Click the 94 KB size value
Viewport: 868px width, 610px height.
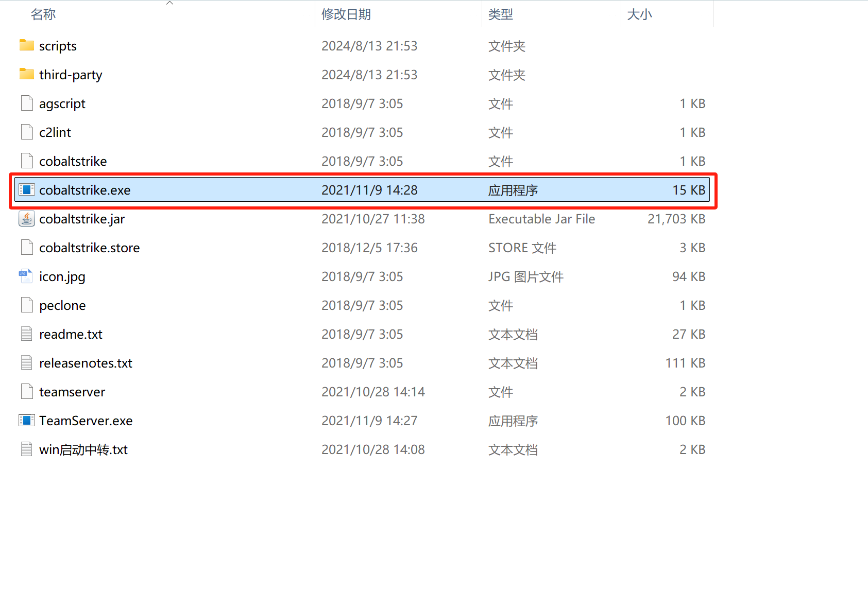pyautogui.click(x=689, y=276)
